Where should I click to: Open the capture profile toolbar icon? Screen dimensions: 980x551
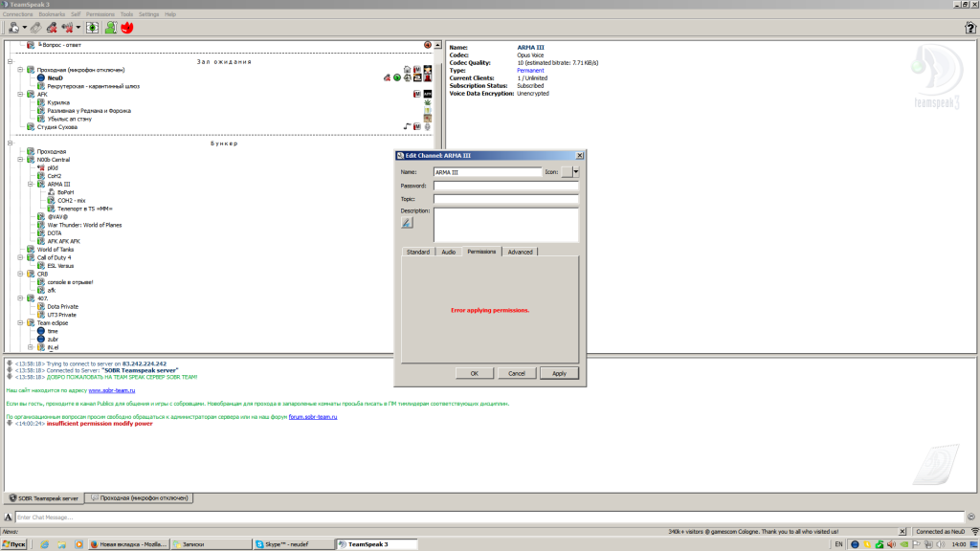[93, 28]
